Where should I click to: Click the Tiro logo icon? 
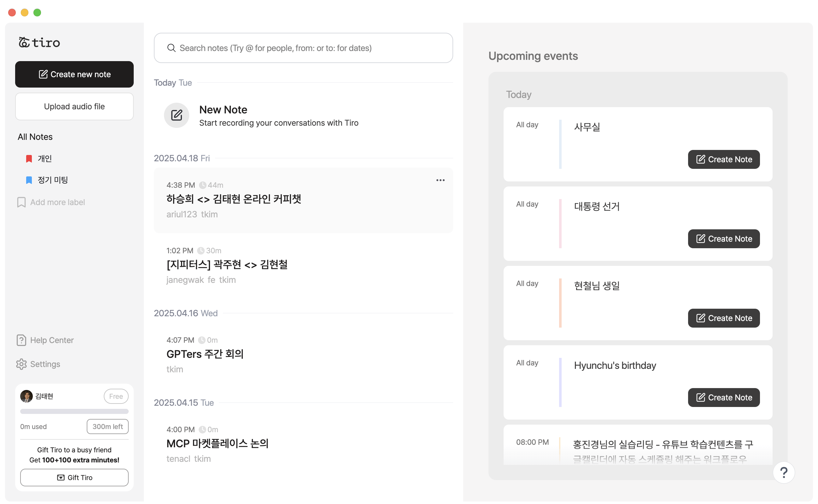[x=24, y=42]
